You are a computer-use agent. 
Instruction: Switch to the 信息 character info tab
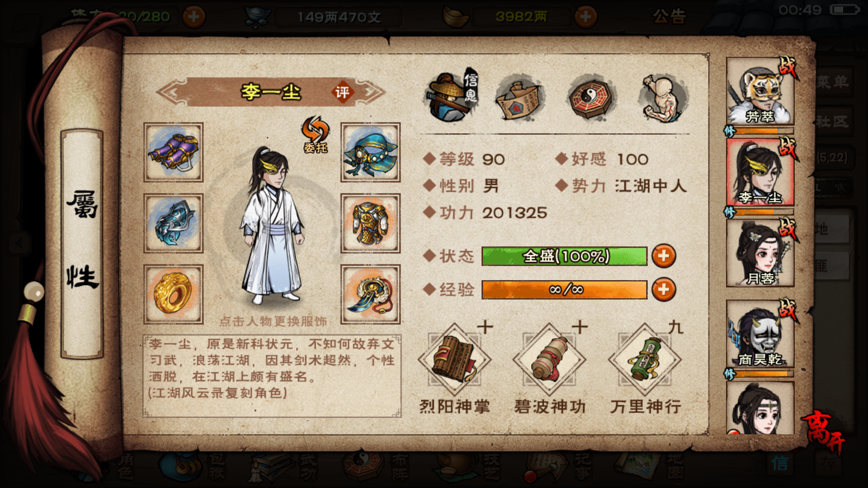pyautogui.click(x=451, y=97)
